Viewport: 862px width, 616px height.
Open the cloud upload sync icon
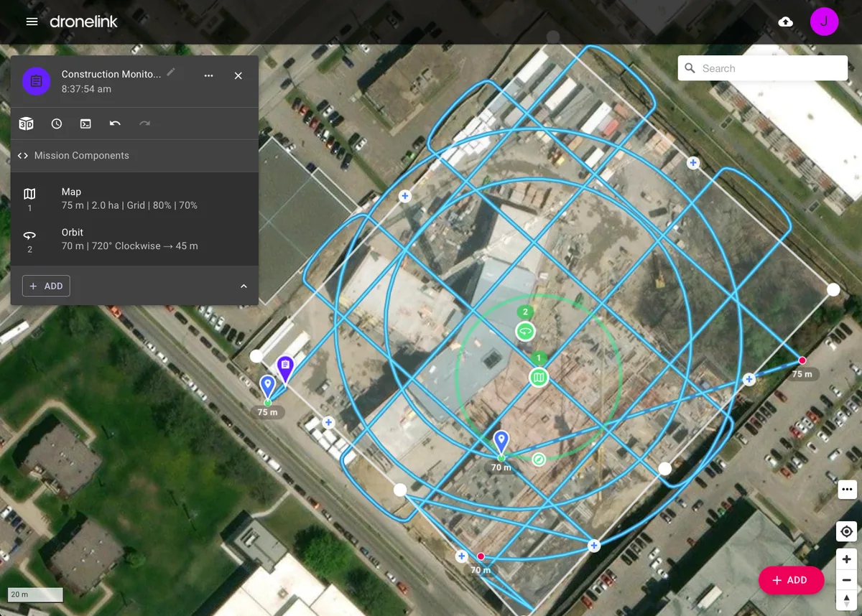pos(786,22)
